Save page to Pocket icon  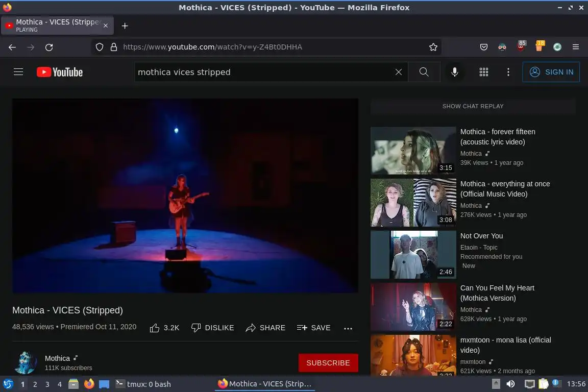click(x=484, y=47)
